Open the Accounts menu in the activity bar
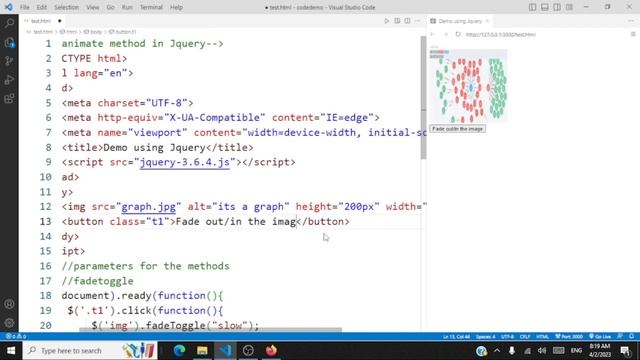Screen dimensions: 640x360 coord(9,304)
